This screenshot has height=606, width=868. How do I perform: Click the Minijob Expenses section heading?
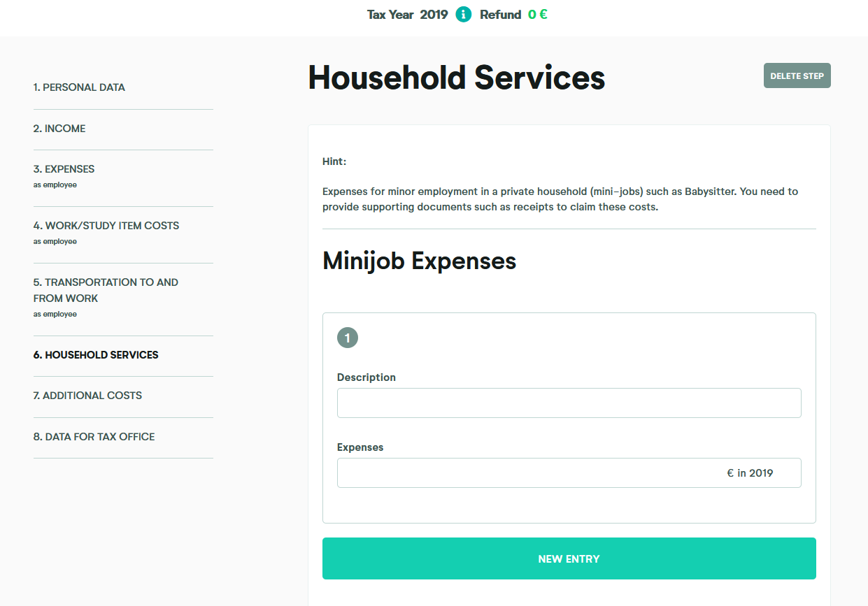pos(419,261)
